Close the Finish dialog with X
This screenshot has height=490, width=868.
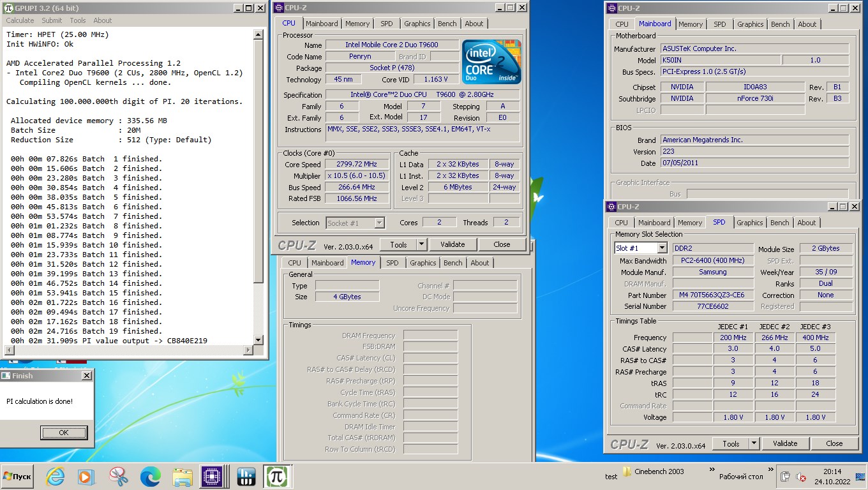click(x=87, y=376)
